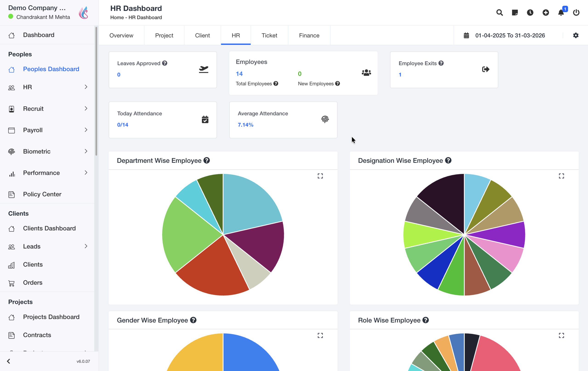Click Department Wise Employee help icon

click(206, 161)
